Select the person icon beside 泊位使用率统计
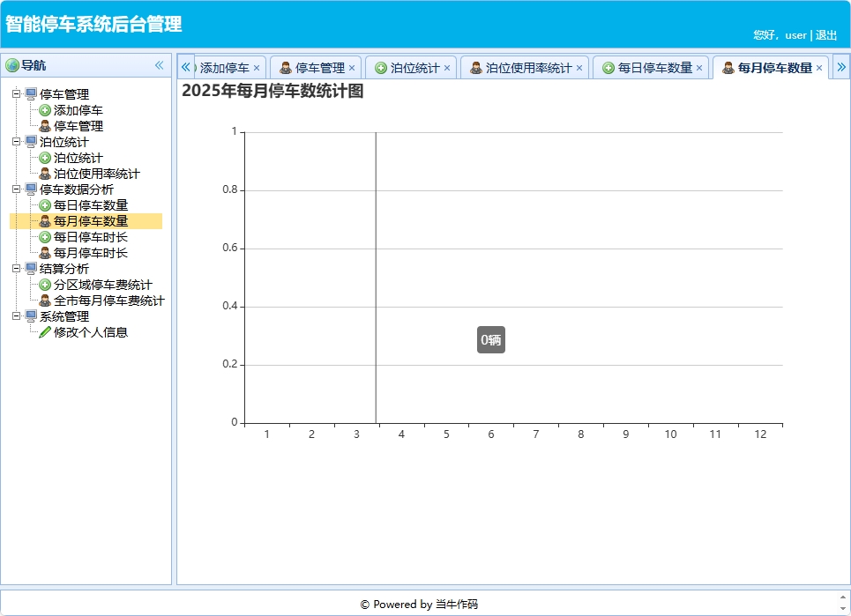 click(x=45, y=174)
